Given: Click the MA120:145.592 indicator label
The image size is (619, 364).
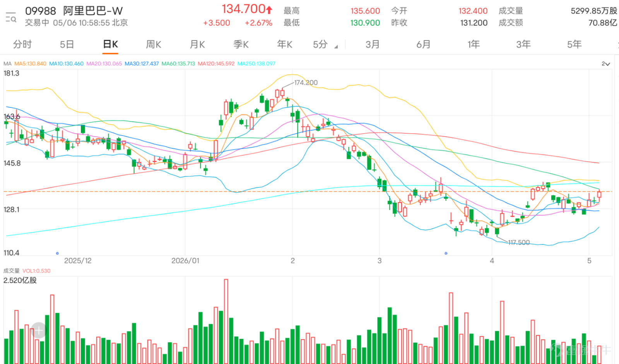Looking at the screenshot, I should (x=216, y=64).
